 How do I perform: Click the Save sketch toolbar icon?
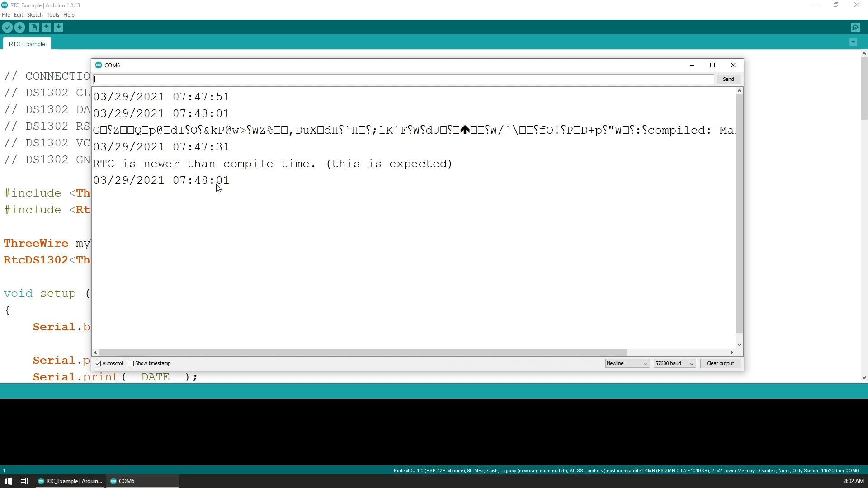[58, 28]
